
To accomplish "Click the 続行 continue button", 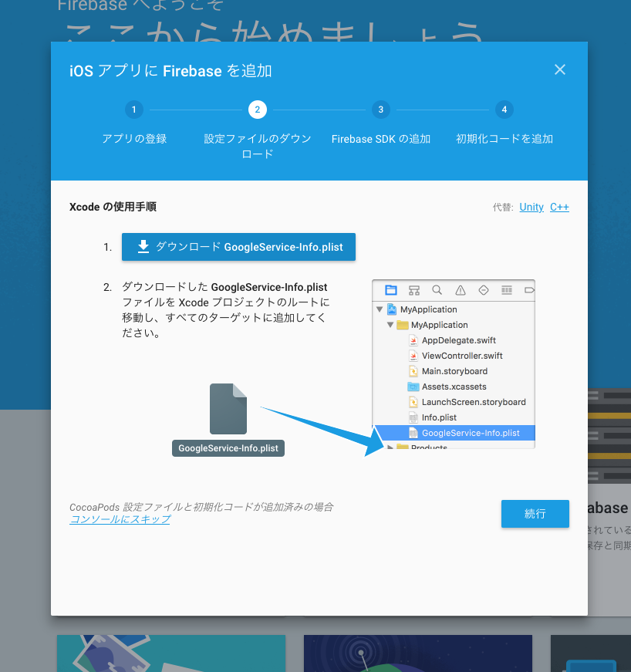I will click(535, 513).
